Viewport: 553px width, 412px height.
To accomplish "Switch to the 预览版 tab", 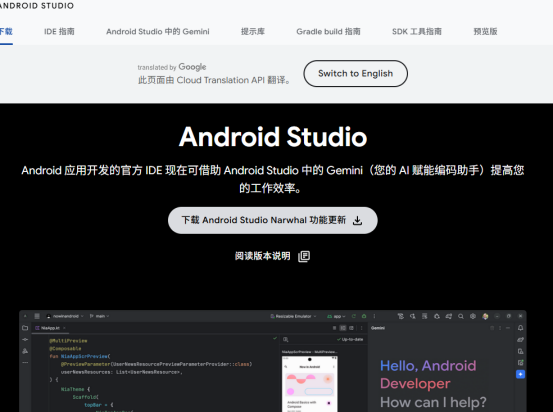I will click(485, 32).
